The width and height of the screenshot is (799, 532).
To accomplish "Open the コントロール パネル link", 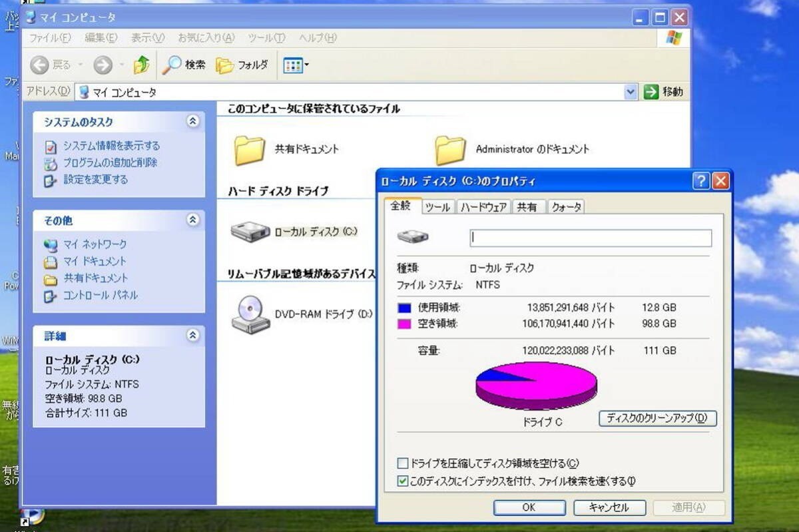I will [x=101, y=296].
